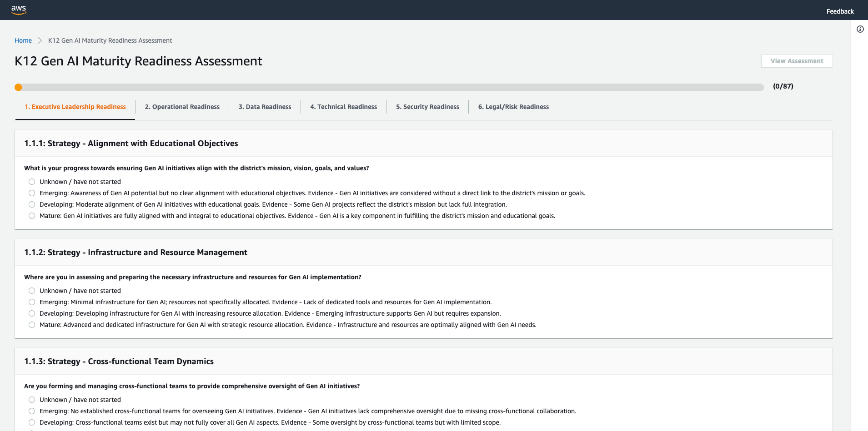Select the Legal/Risk Readiness tab
The image size is (868, 431).
(513, 107)
